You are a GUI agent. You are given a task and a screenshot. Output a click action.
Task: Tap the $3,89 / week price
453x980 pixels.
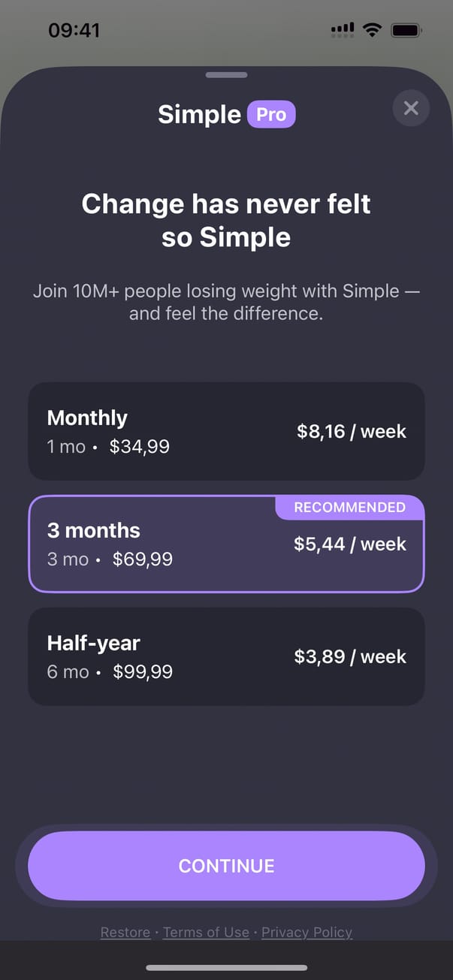tap(349, 657)
